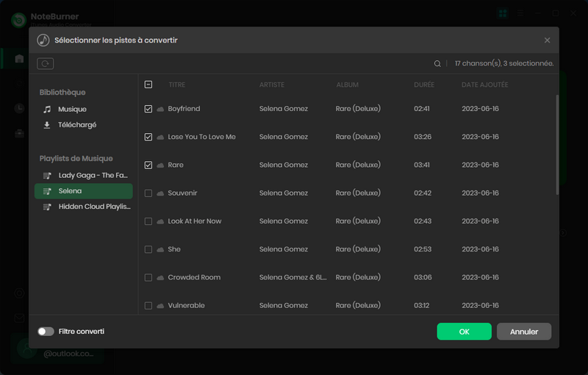Sort by the TITRE column header
The width and height of the screenshot is (588, 375).
[177, 85]
